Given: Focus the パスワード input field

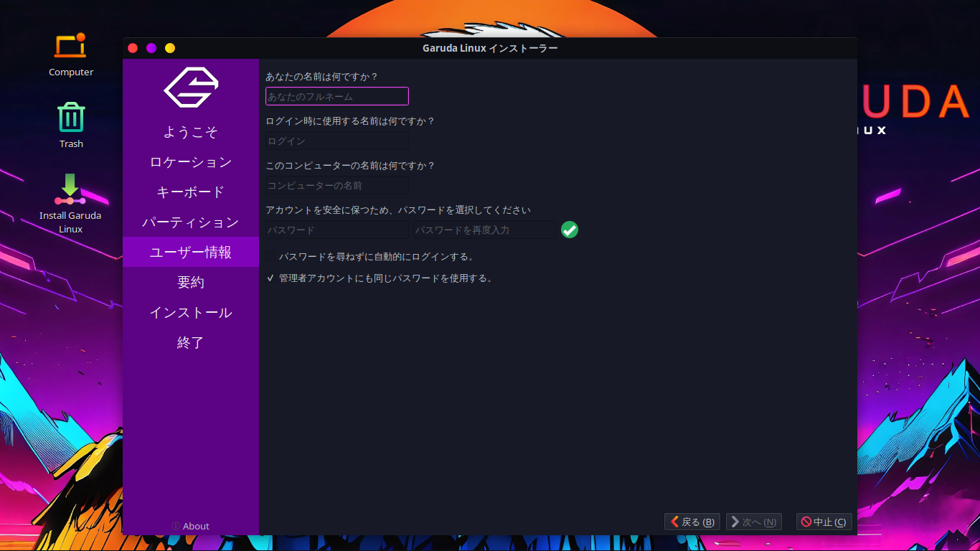Looking at the screenshot, I should tap(337, 230).
